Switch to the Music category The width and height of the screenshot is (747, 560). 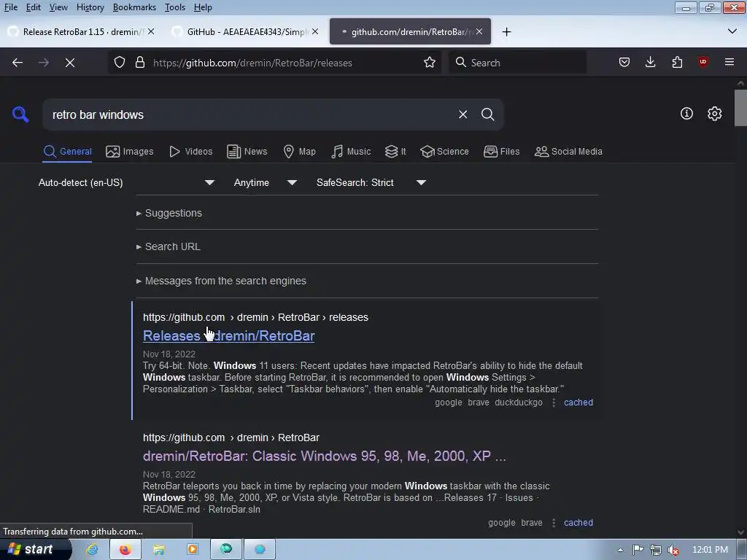pos(351,152)
